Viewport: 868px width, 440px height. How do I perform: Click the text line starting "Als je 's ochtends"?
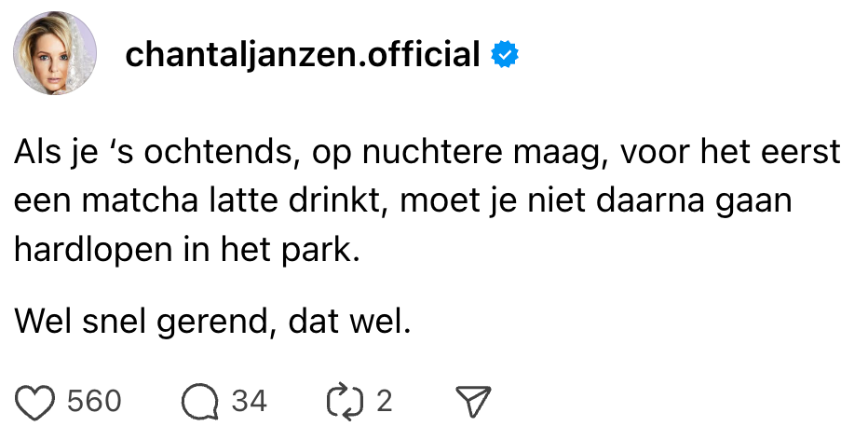(427, 152)
